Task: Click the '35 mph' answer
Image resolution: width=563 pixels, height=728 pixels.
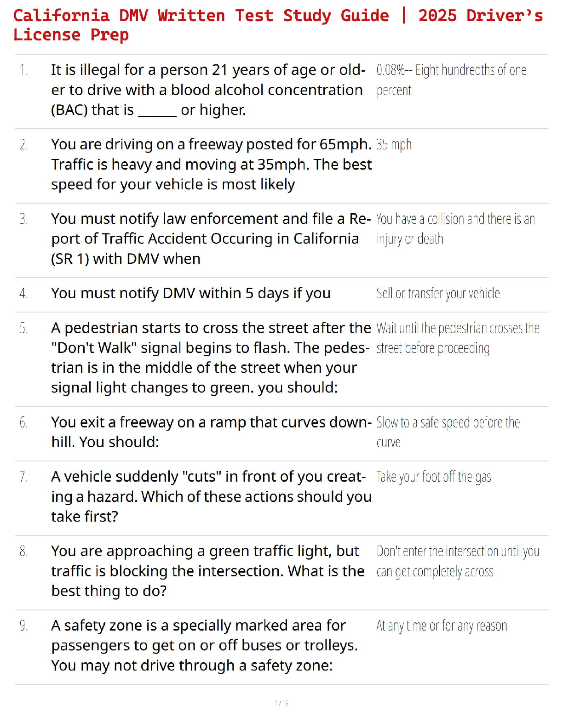Action: 394,145
